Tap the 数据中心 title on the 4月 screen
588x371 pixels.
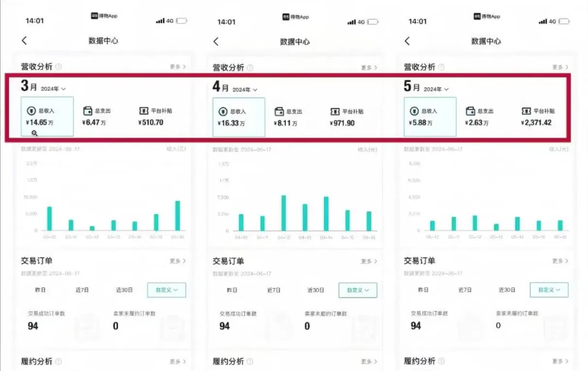pos(294,42)
